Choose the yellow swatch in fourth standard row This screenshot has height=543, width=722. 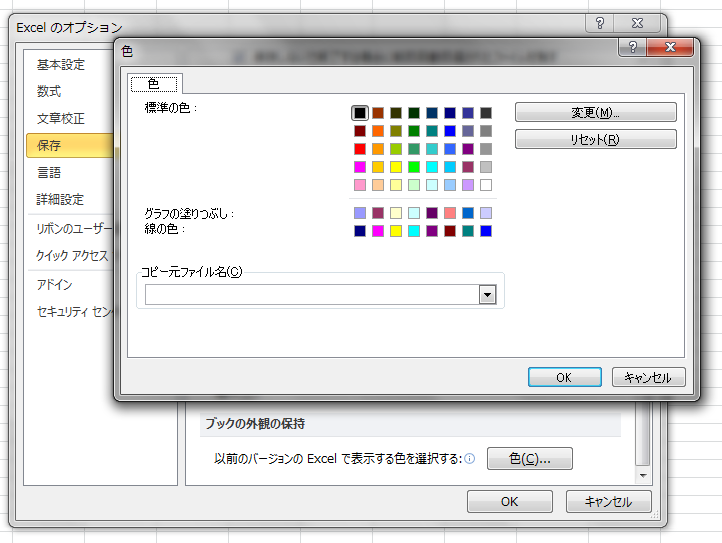coord(396,167)
